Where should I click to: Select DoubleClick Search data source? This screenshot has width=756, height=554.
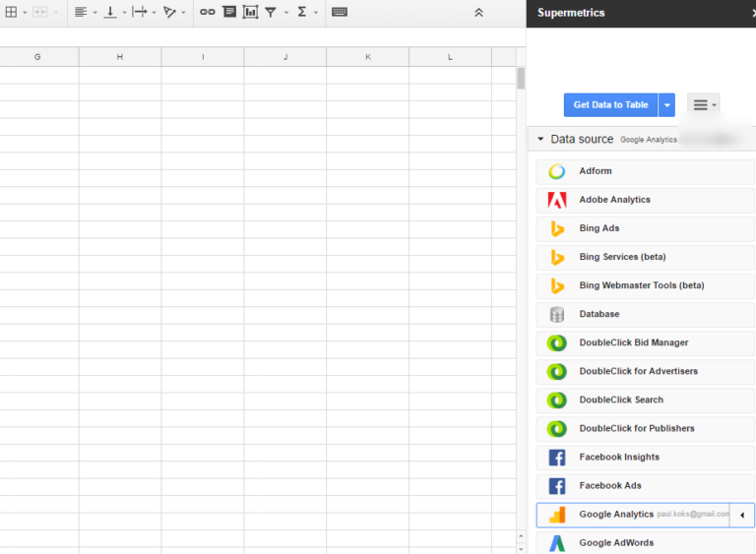[645, 400]
